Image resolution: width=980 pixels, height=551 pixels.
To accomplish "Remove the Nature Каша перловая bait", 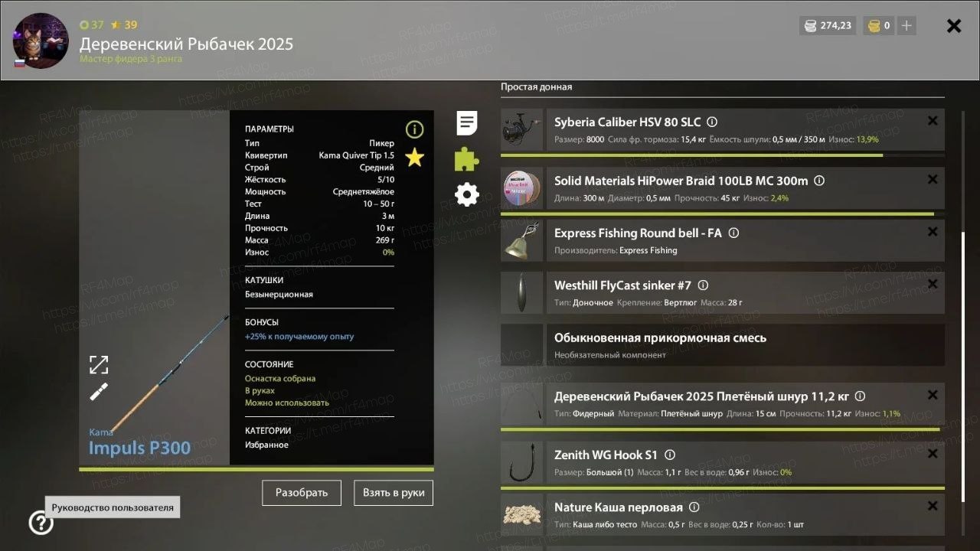I will click(x=933, y=506).
